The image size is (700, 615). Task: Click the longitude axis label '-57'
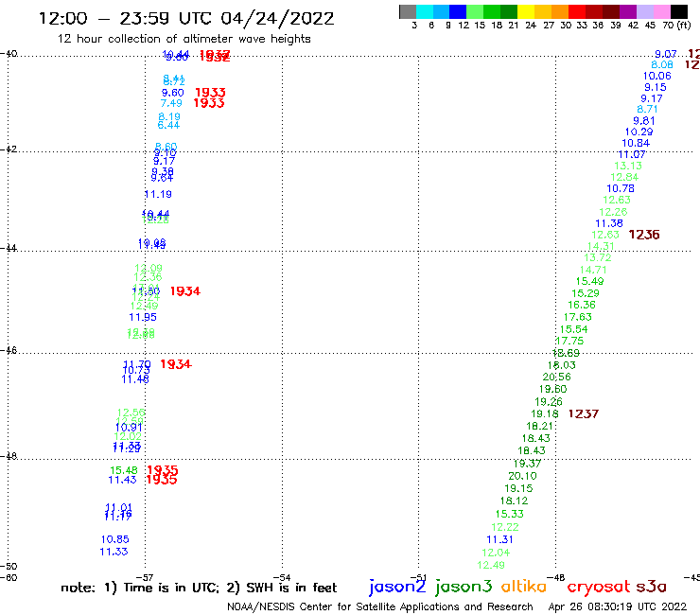pos(146,577)
